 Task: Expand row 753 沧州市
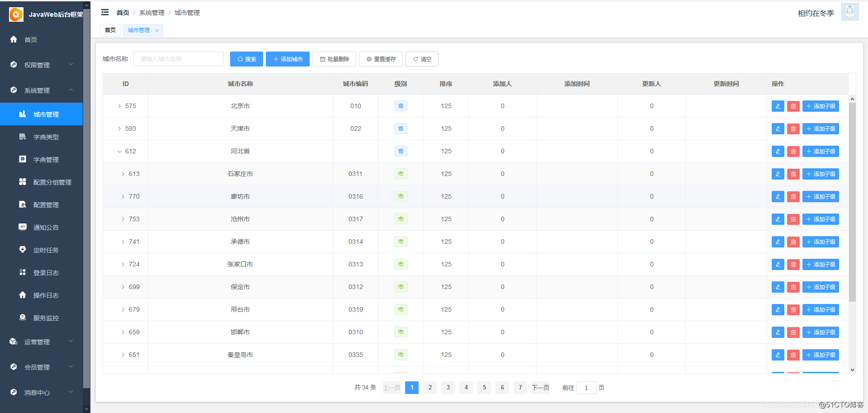click(x=123, y=219)
